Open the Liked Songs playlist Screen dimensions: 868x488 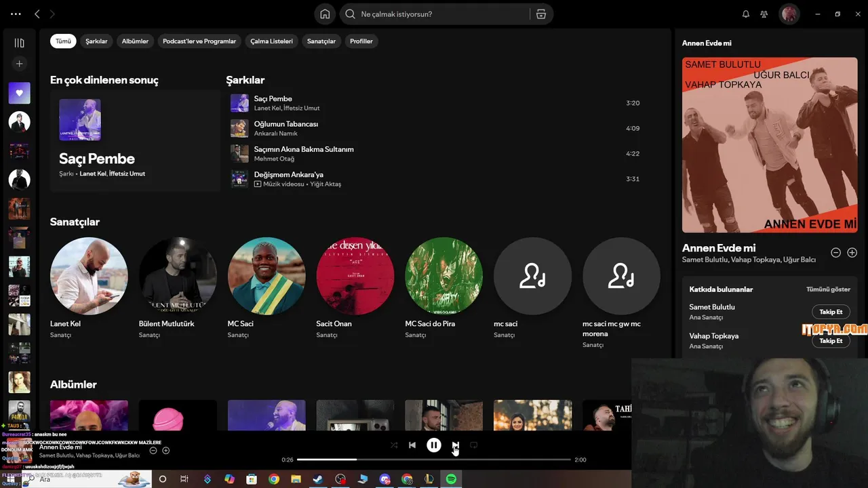[19, 93]
